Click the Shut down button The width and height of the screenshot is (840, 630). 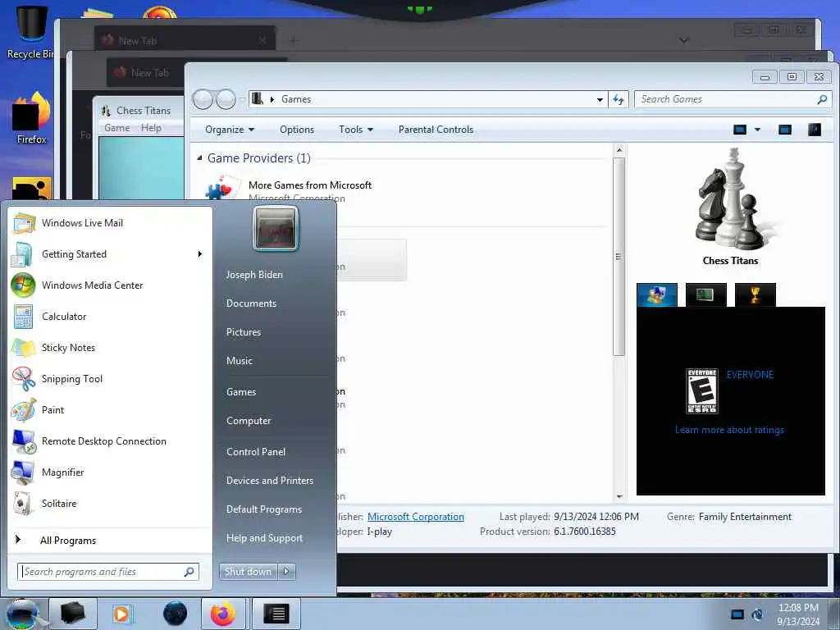tap(248, 572)
